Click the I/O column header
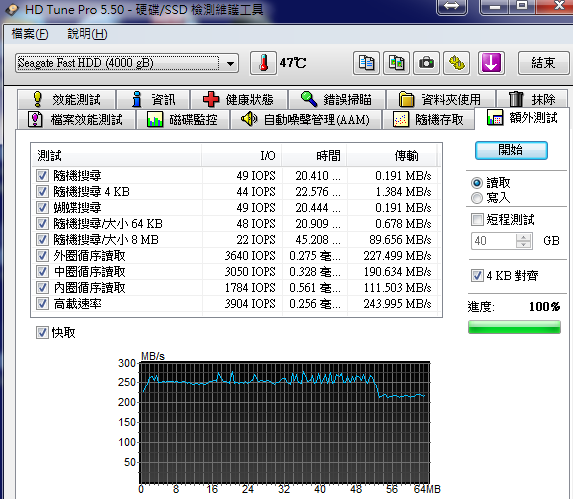The height and width of the screenshot is (499, 573). 242,156
